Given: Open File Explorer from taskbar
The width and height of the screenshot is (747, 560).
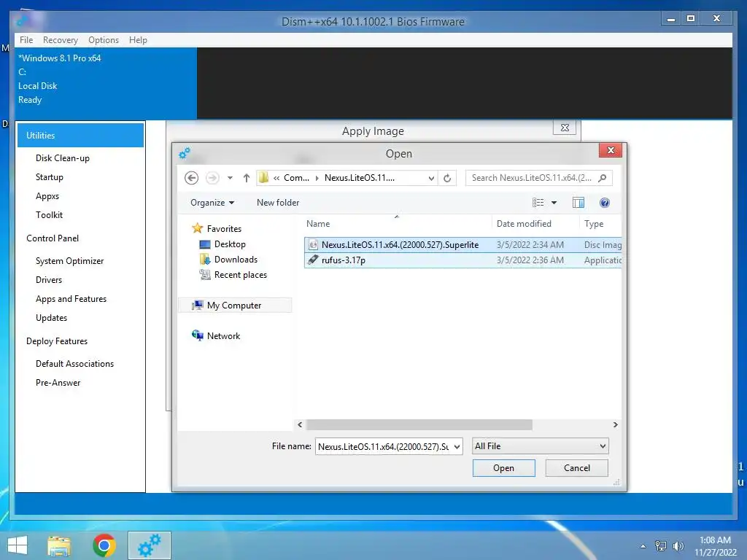Looking at the screenshot, I should [59, 545].
